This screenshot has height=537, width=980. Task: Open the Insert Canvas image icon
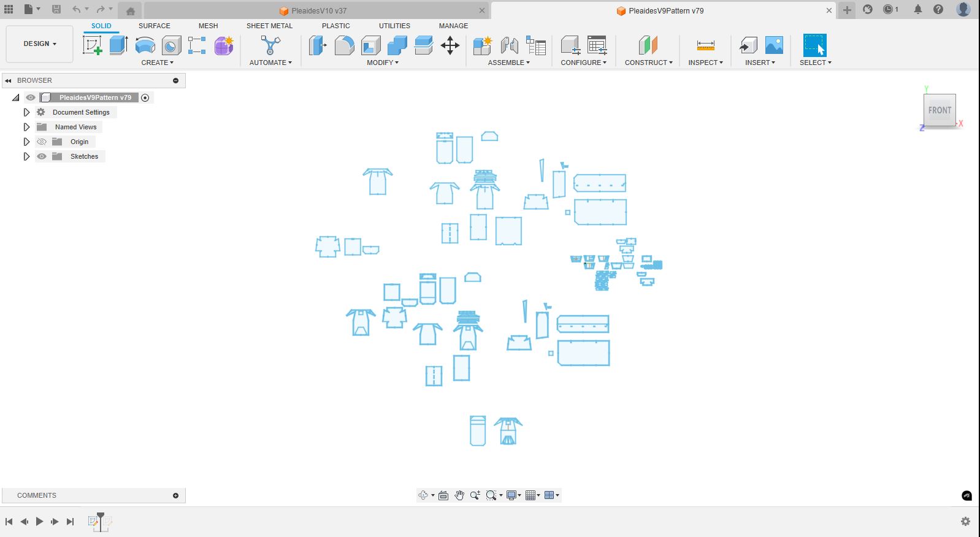[x=774, y=45]
